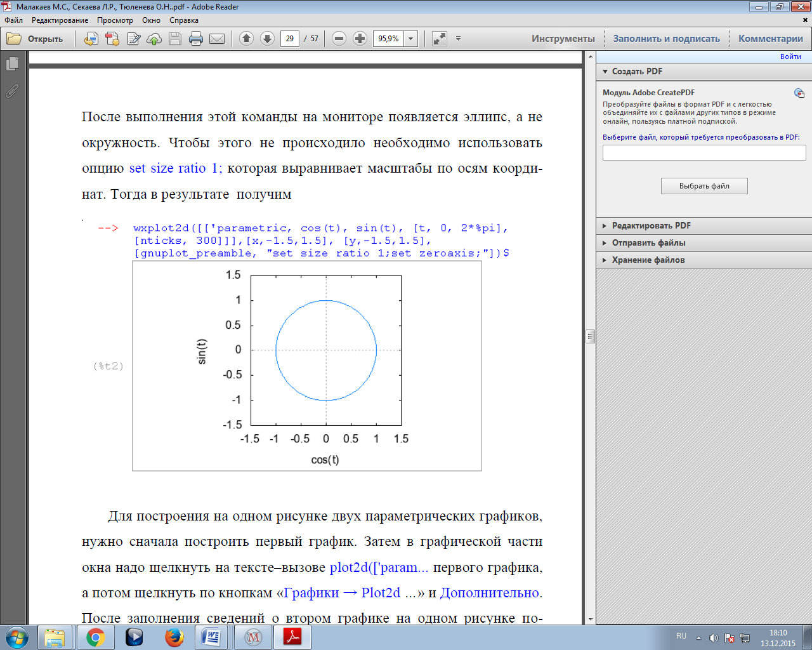Expand the Отправить файлы section
The width and height of the screenshot is (812, 650).
click(648, 242)
